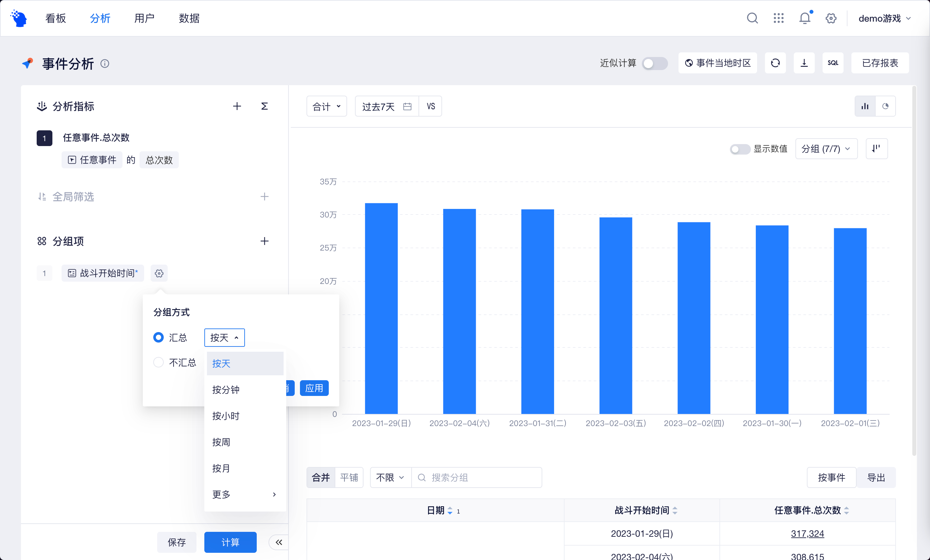Click the blue head logo
Image resolution: width=930 pixels, height=560 pixels.
click(19, 18)
